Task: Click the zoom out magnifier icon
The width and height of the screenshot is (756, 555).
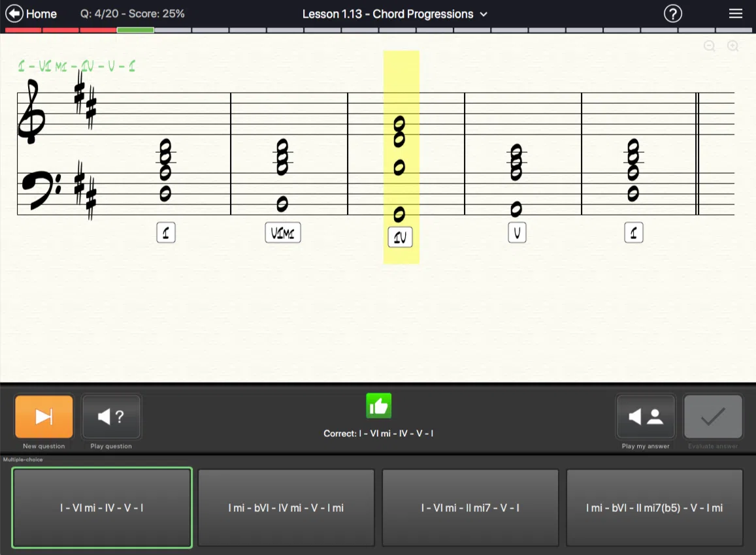Action: point(710,46)
